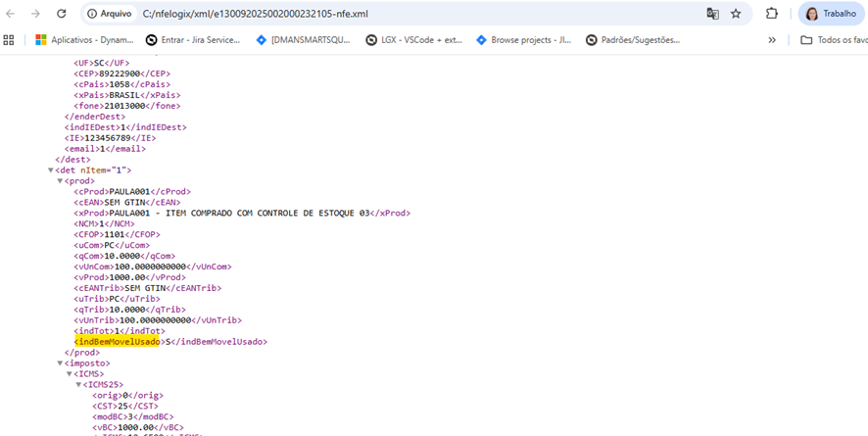The image size is (868, 436).
Task: Click the cEAN SEM GTIN line
Action: [x=127, y=203]
